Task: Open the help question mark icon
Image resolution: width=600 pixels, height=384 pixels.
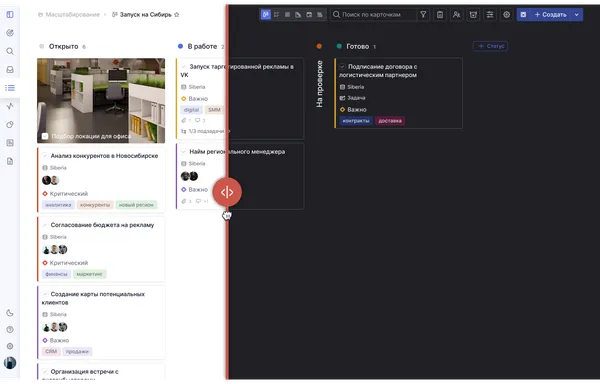Action: (10, 329)
